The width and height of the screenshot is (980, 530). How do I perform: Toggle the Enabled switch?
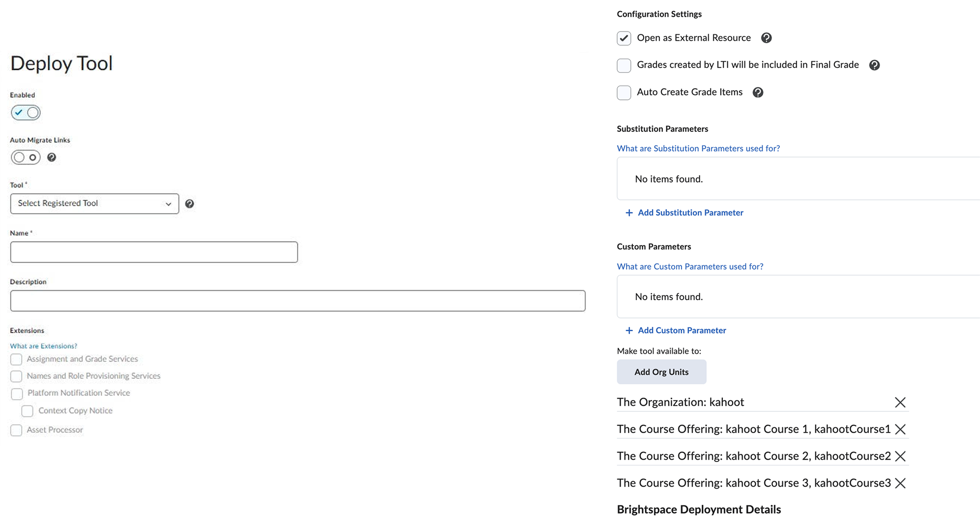(26, 113)
